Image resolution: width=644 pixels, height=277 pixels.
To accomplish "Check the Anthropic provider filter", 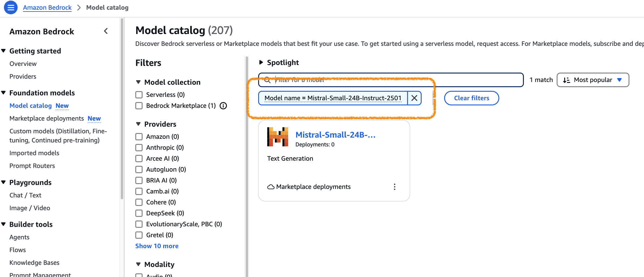I will [139, 147].
